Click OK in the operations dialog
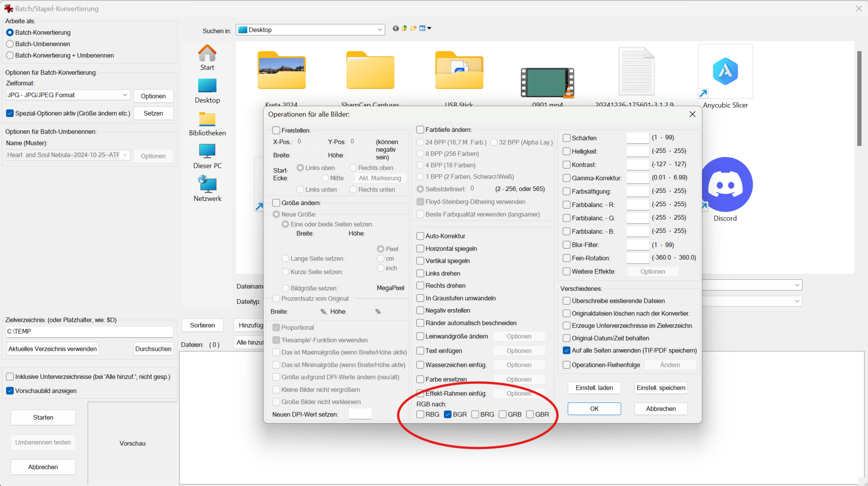Screen dimensions: 868x486 (x=594, y=409)
